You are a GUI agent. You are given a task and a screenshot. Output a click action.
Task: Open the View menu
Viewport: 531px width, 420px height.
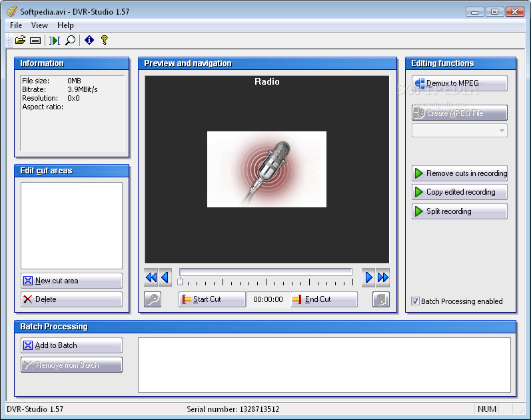point(39,25)
